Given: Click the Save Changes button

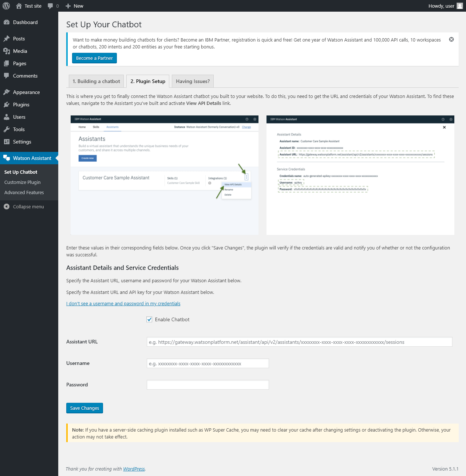Looking at the screenshot, I should (84, 408).
